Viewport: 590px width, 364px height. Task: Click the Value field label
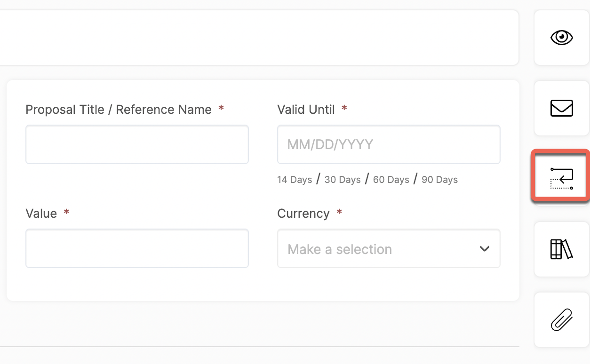pyautogui.click(x=41, y=214)
